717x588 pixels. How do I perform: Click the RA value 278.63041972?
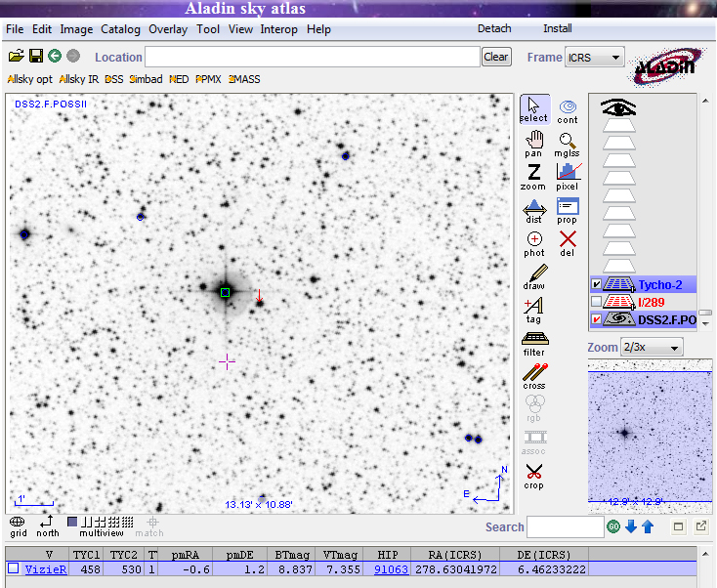pyautogui.click(x=456, y=569)
